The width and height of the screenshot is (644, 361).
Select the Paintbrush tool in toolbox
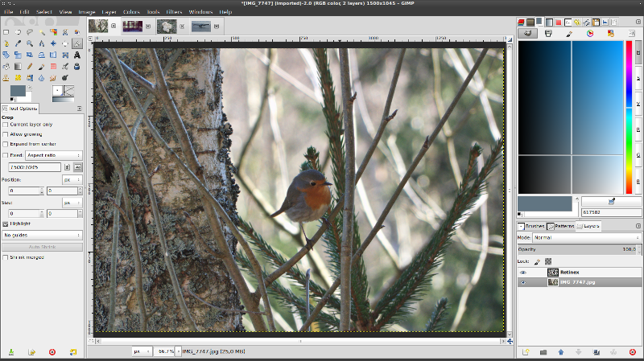coord(42,67)
